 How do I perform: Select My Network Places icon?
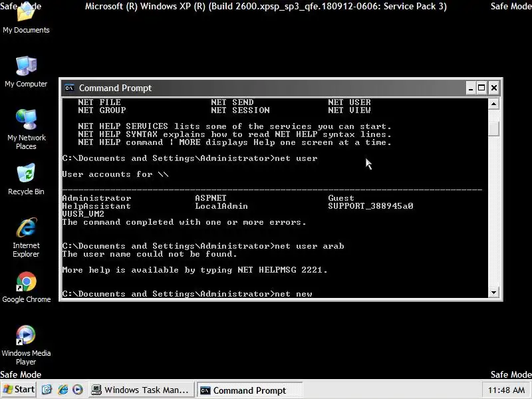pyautogui.click(x=26, y=129)
